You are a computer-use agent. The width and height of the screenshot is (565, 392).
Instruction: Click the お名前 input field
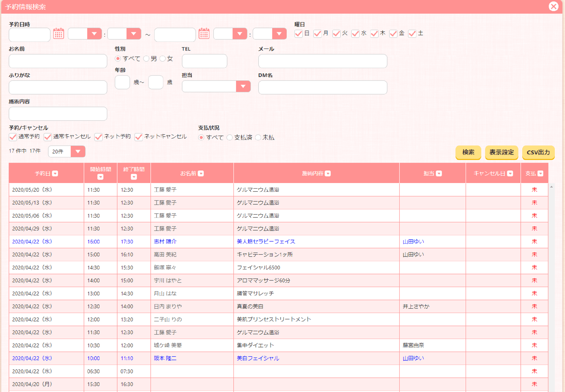58,61
